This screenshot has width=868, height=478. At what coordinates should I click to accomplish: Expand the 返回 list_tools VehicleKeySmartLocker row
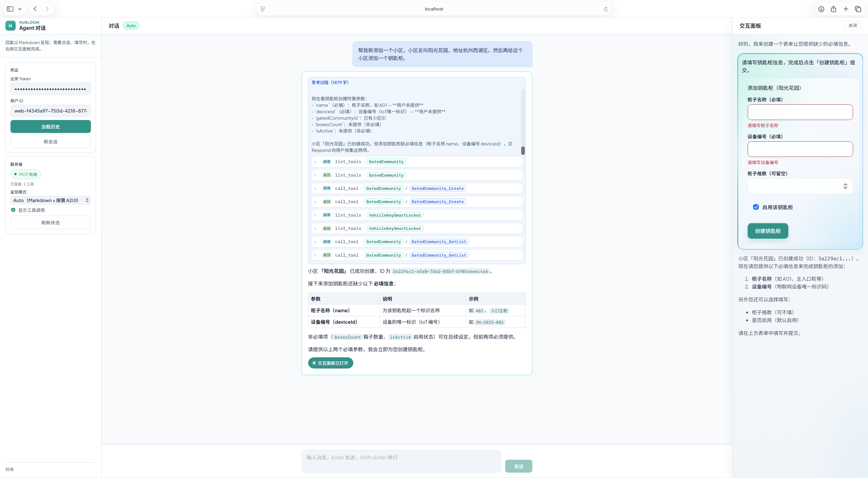pyautogui.click(x=417, y=228)
